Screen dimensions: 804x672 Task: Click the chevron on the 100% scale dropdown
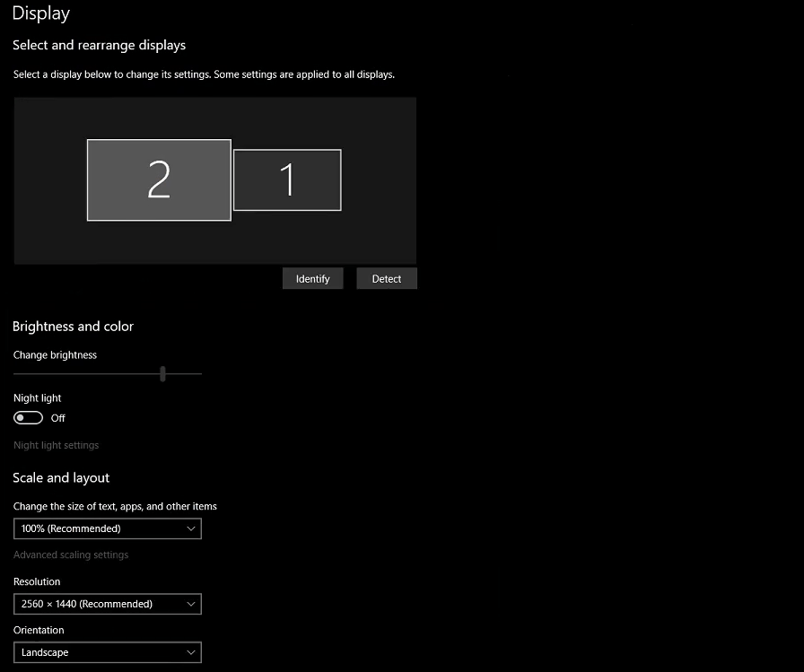coord(191,528)
